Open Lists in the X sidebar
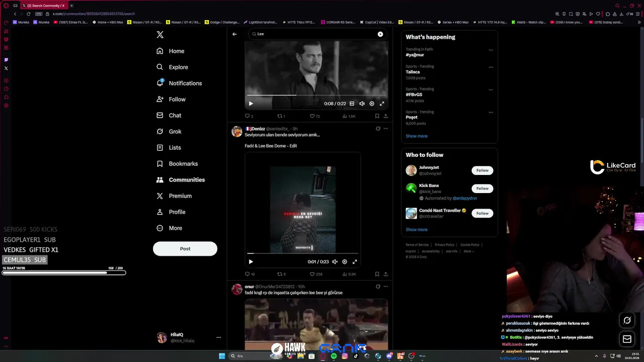Image resolution: width=644 pixels, height=362 pixels. tap(169, 147)
